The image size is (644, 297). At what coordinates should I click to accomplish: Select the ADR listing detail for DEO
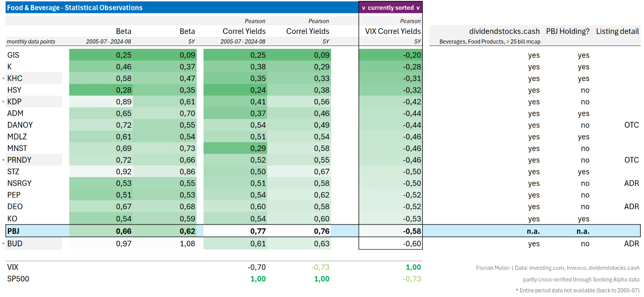click(x=631, y=206)
